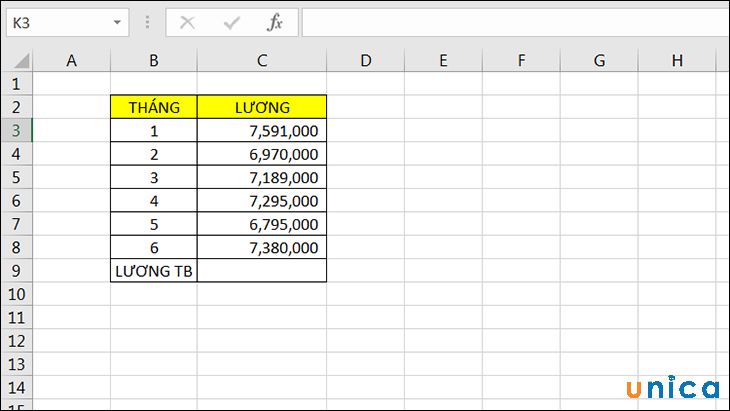Image resolution: width=730 pixels, height=411 pixels.
Task: Click cell with value 7,591,000
Action: pyautogui.click(x=262, y=130)
